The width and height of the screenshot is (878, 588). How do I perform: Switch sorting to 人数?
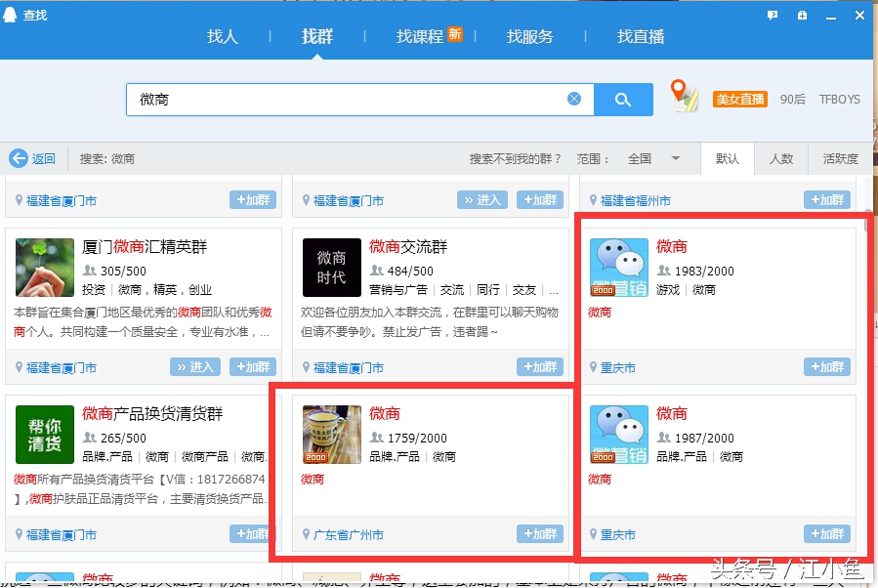pos(782,158)
